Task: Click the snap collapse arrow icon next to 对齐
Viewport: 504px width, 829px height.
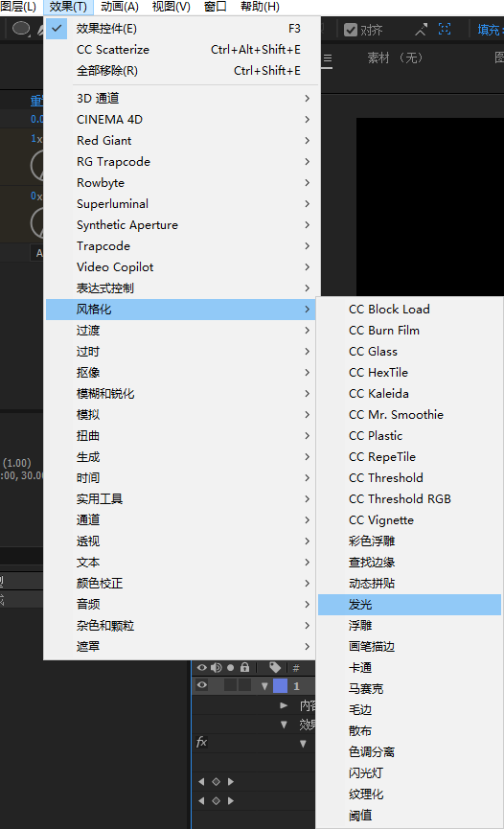Action: (421, 30)
